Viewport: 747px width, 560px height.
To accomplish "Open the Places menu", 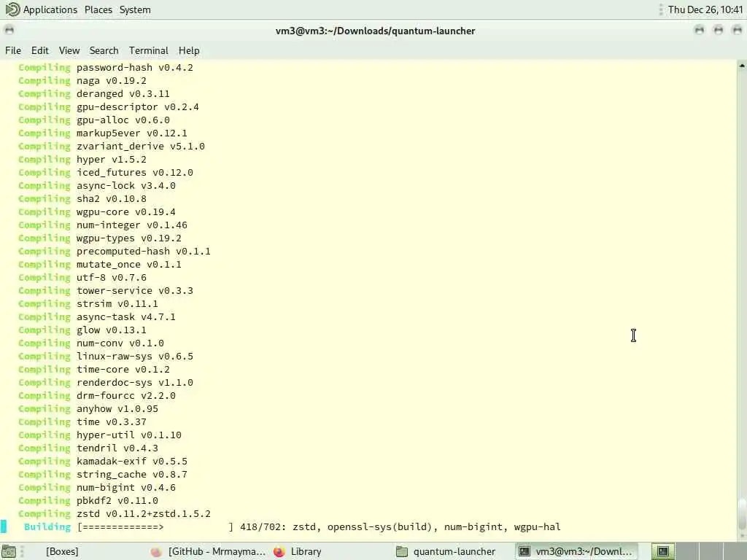I will [98, 9].
